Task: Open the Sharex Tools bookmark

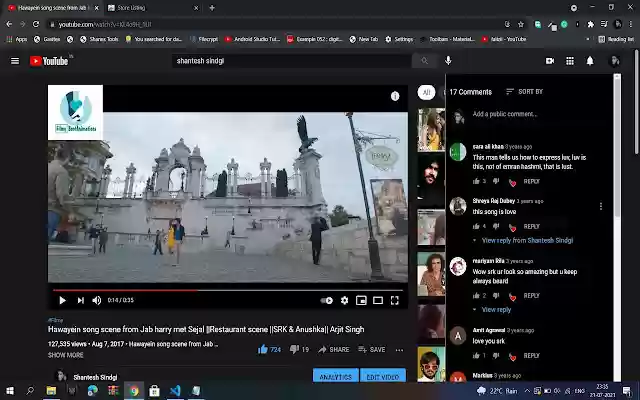Action: point(99,39)
